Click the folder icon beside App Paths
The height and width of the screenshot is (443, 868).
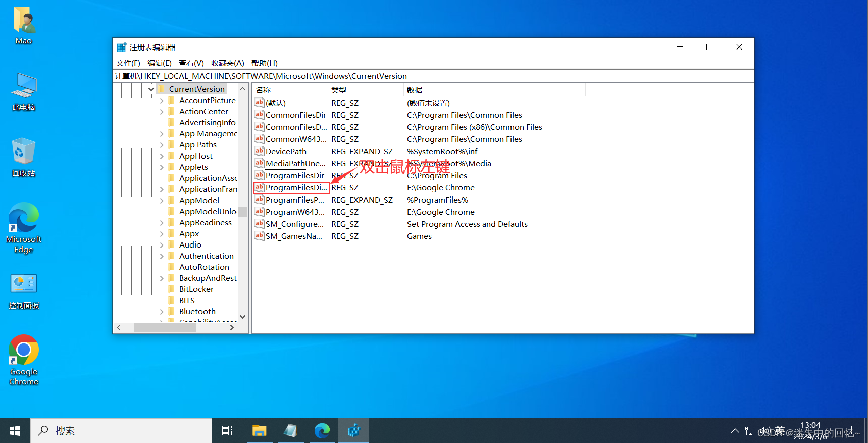172,144
